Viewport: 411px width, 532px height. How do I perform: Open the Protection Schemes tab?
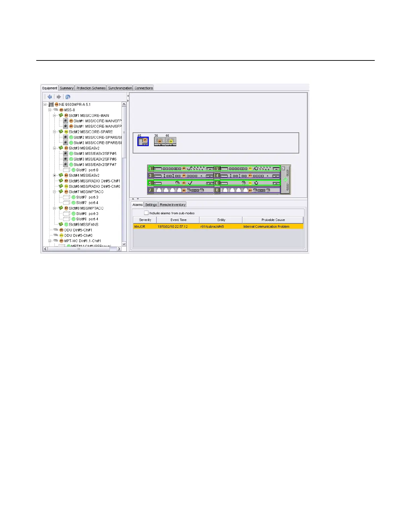91,88
